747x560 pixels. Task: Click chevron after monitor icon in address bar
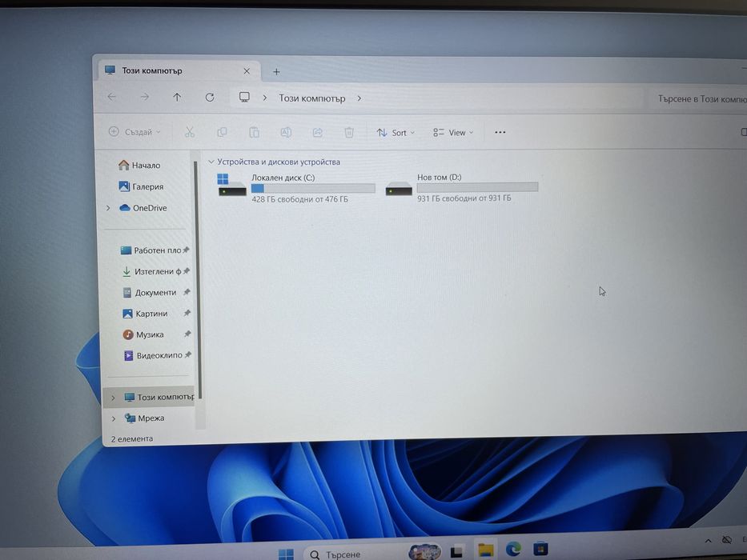(265, 98)
